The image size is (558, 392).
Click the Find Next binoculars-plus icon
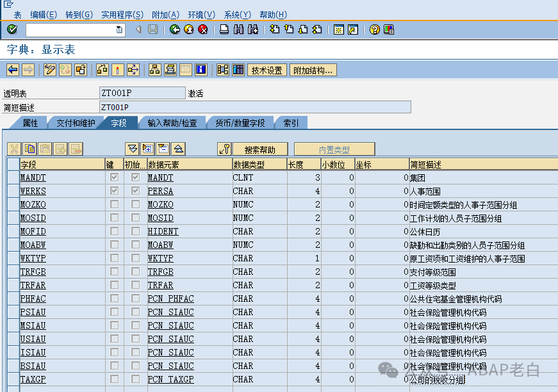click(x=252, y=29)
